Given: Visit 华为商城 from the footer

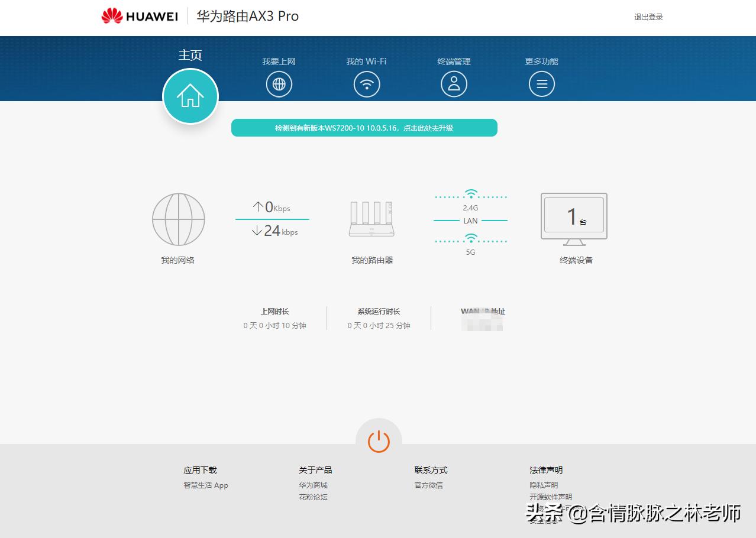Looking at the screenshot, I should [x=314, y=485].
